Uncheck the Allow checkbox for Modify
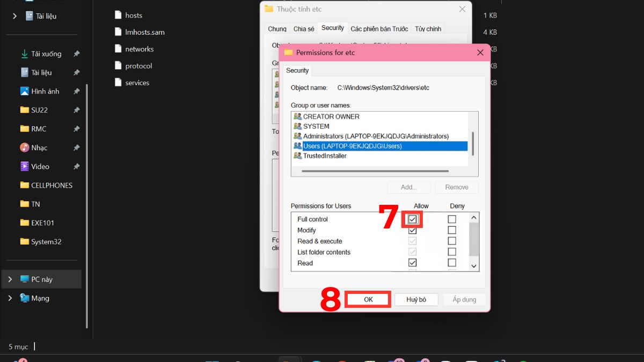644x362 pixels. (412, 230)
